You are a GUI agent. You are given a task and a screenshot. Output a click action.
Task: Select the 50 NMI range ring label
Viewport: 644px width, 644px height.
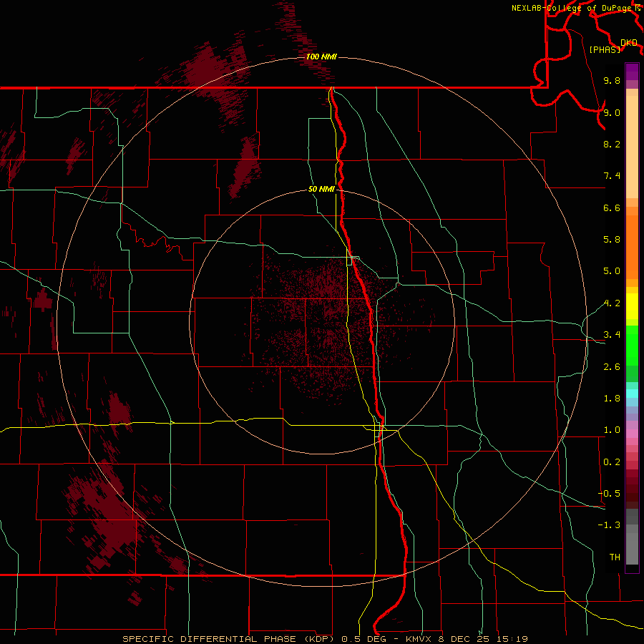pos(321,190)
